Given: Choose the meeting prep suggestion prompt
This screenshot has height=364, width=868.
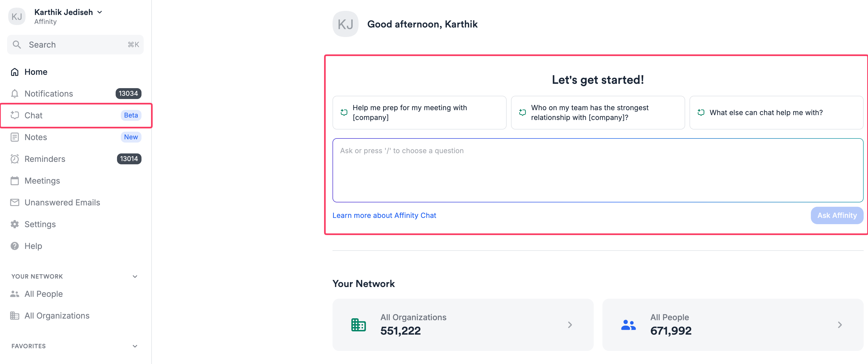Looking at the screenshot, I should point(419,113).
